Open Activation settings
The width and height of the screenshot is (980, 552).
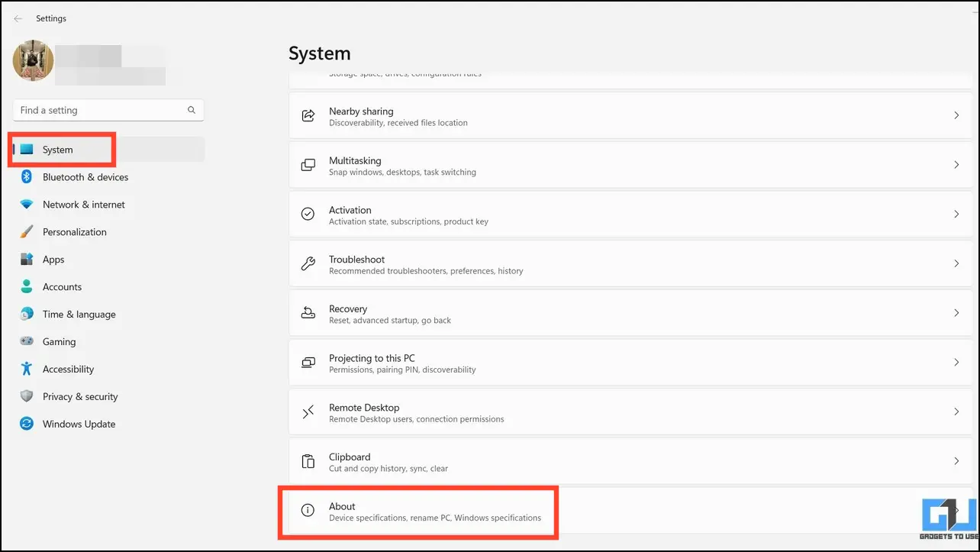630,215
